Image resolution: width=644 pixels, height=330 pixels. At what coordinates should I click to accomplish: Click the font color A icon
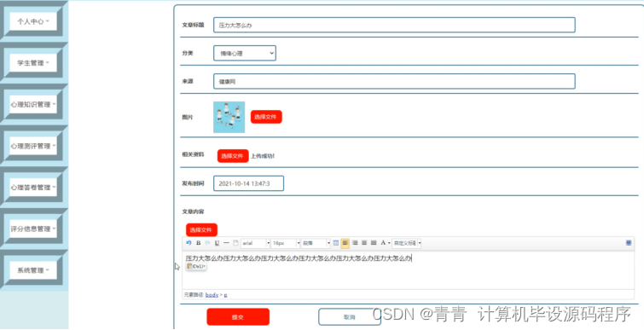pos(383,243)
